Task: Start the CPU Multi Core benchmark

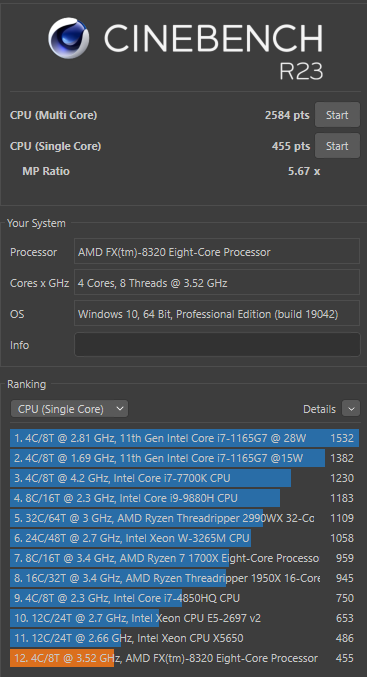Action: click(337, 115)
